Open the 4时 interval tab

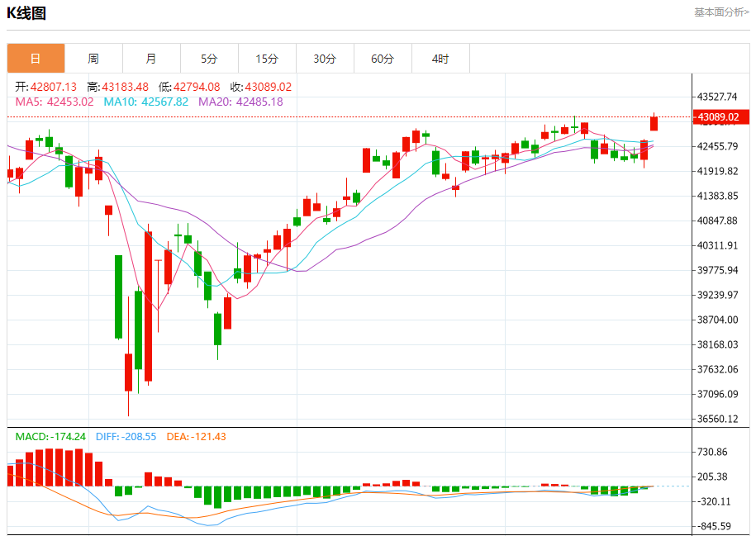click(x=440, y=59)
